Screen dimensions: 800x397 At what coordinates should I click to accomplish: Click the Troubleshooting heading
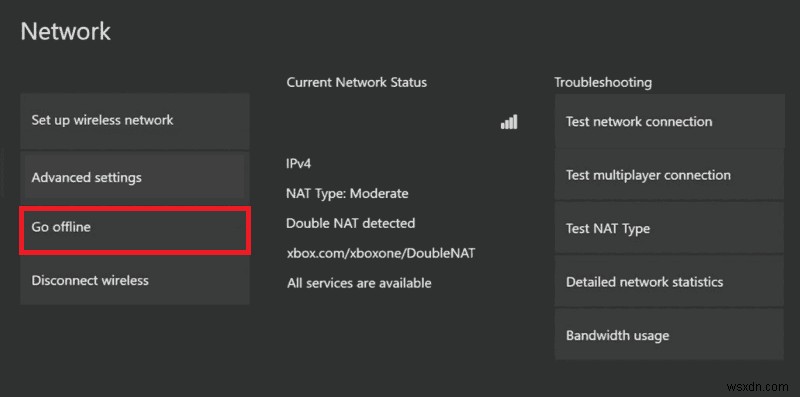(603, 82)
